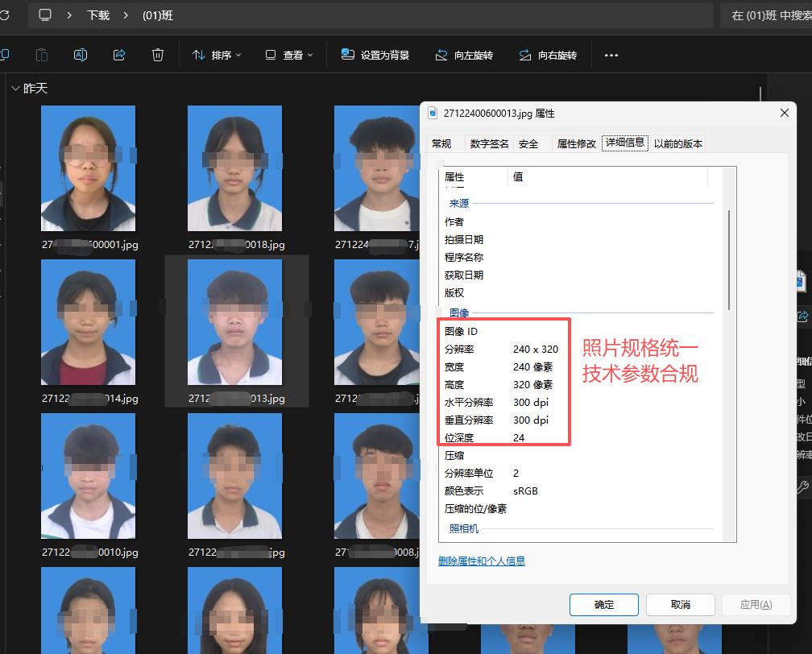Rotate the image right with 向右旋转
This screenshot has width=812, height=654.
[548, 55]
